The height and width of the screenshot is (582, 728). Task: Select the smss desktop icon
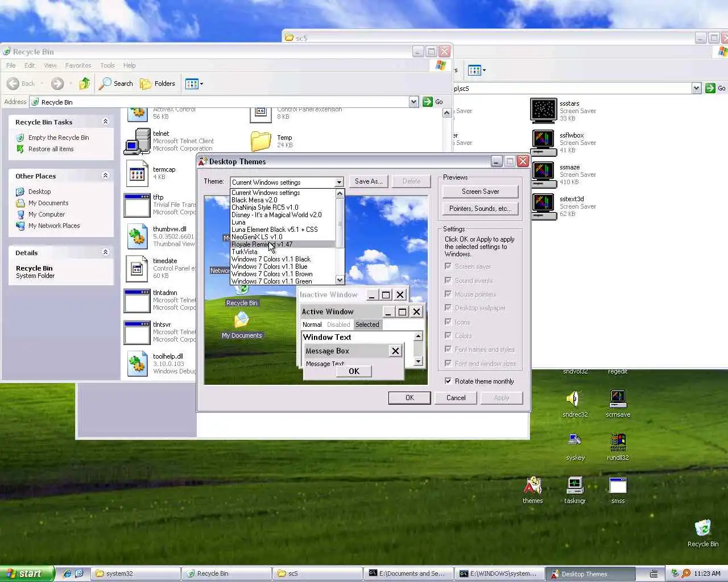tap(618, 485)
